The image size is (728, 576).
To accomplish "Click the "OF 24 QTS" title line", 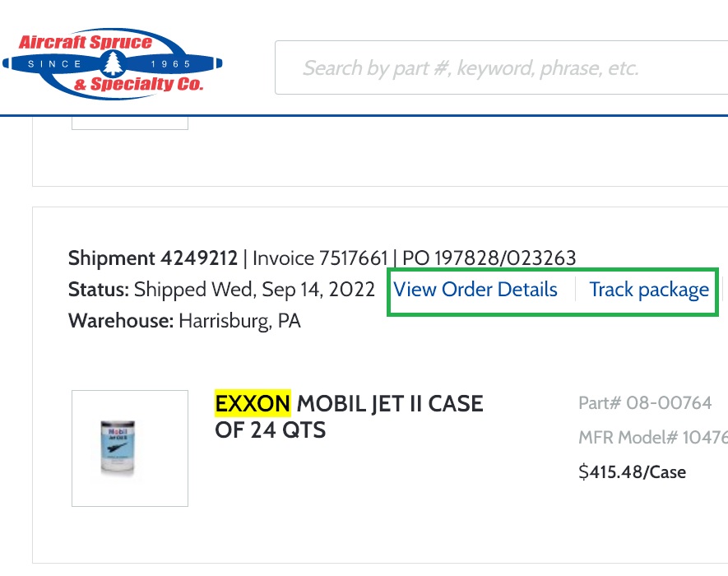I will coord(270,430).
